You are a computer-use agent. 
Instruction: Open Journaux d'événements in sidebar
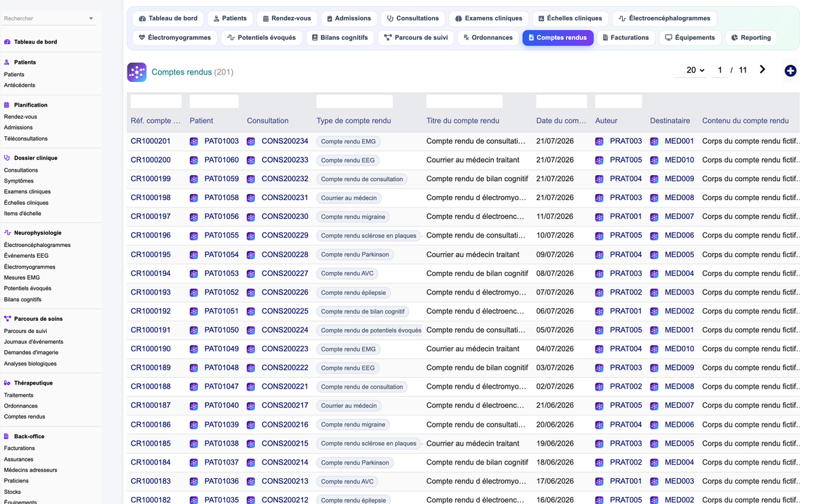coord(34,342)
